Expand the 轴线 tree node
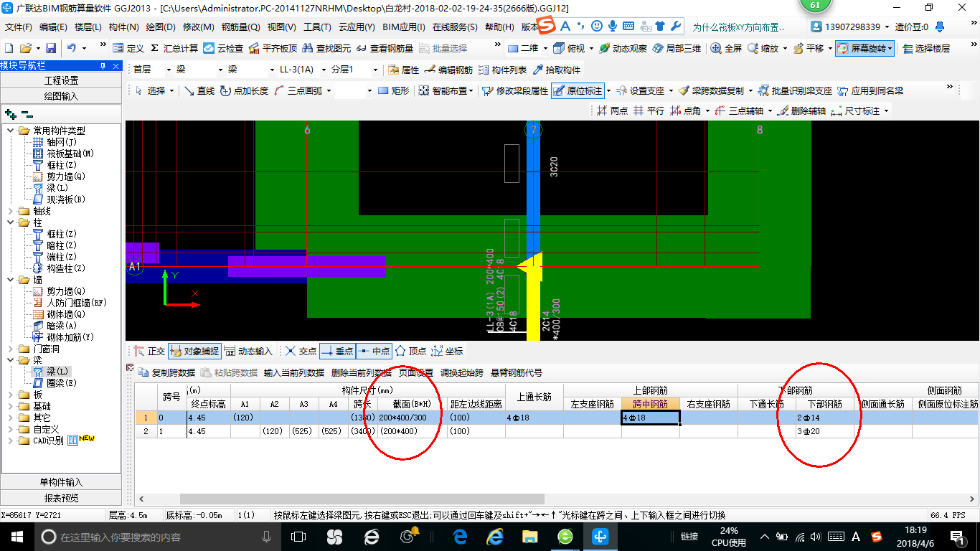The height and width of the screenshot is (551, 980). coord(11,211)
